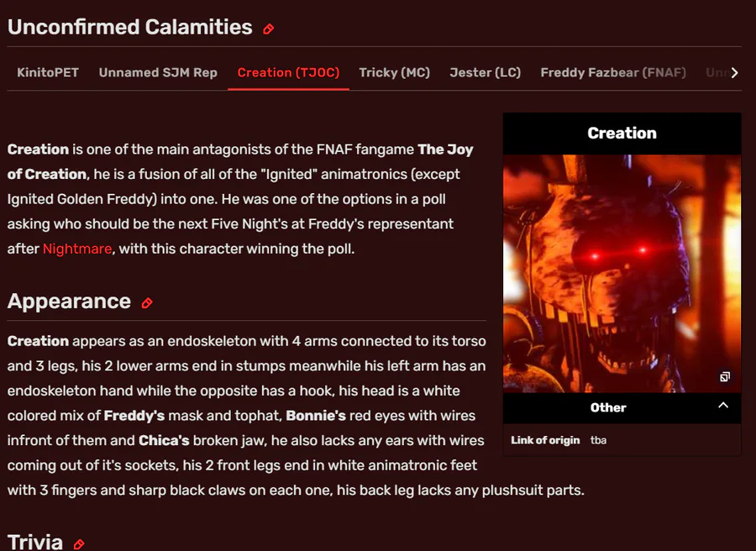Click the Creation character thumbnail
Viewport: 756px width, 551px height.
tap(622, 273)
